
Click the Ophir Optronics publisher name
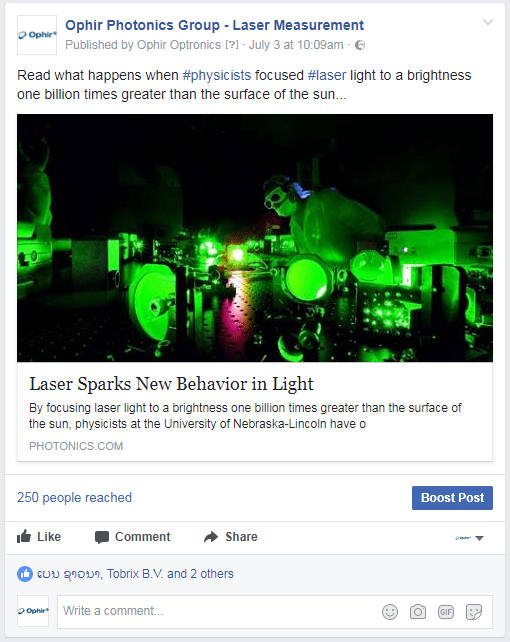click(179, 45)
